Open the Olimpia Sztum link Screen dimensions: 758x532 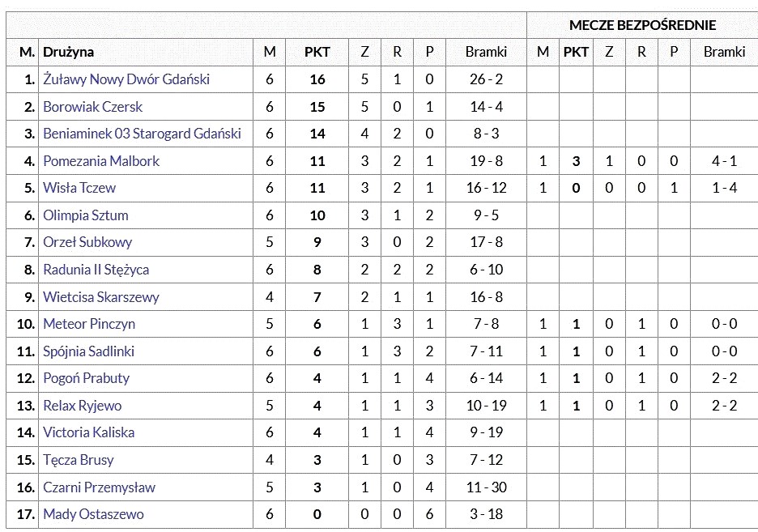coord(86,215)
